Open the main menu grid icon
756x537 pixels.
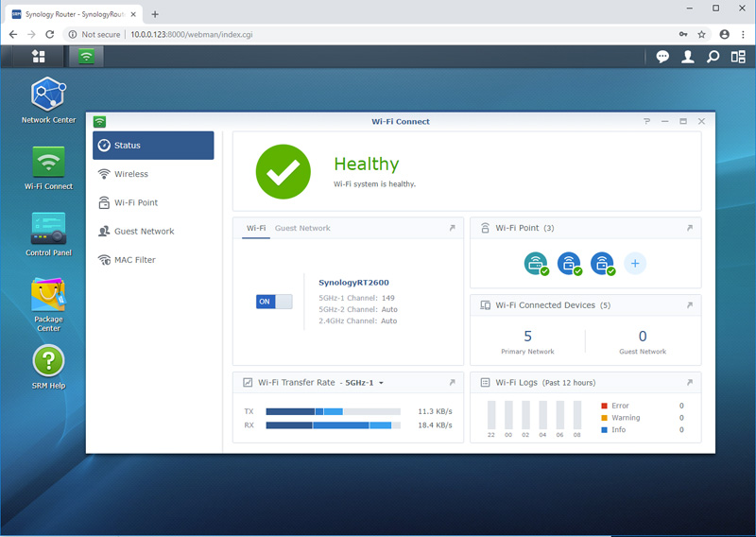point(39,57)
